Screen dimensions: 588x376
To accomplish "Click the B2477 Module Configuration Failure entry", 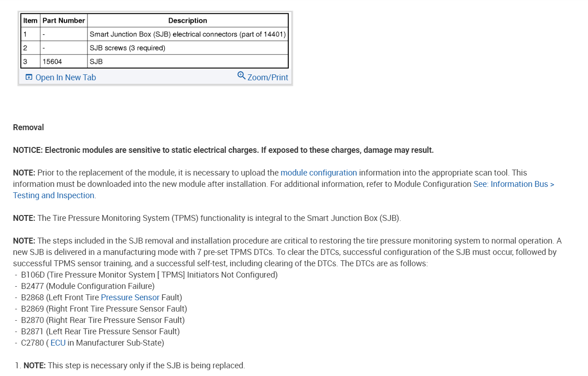I will point(87,286).
